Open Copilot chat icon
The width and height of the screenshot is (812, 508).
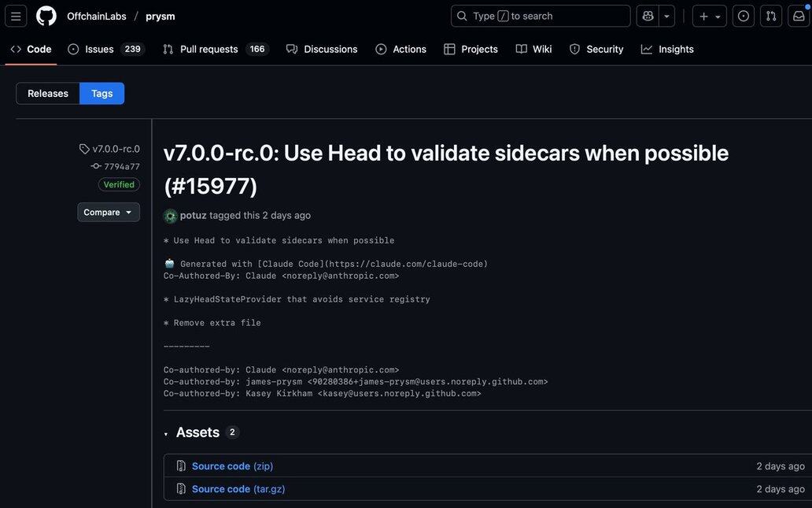coord(648,16)
